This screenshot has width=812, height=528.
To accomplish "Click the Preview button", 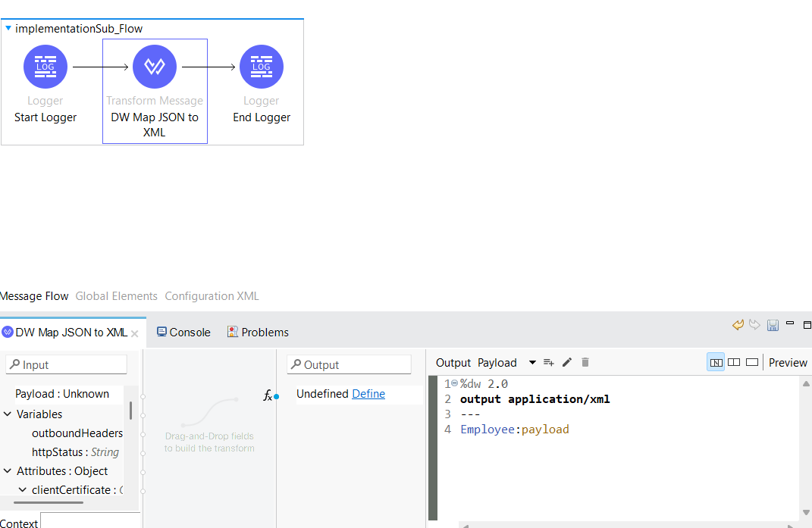I will (787, 362).
